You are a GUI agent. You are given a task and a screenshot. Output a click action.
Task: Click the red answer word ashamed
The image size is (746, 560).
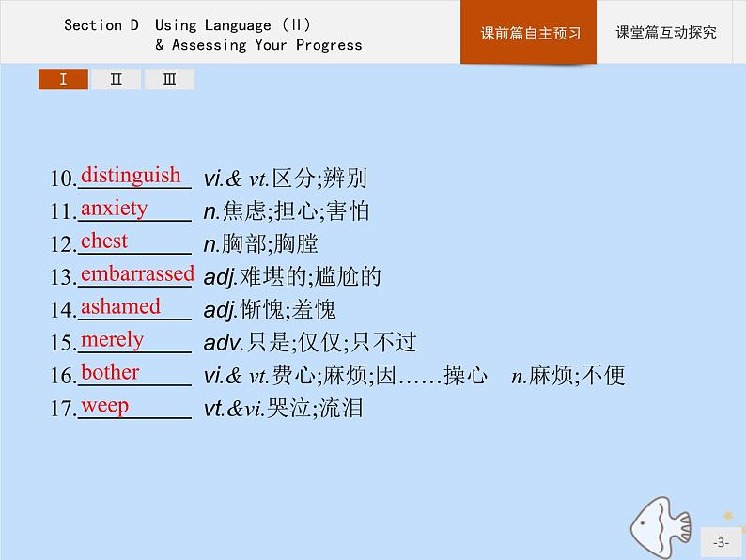[x=120, y=306]
